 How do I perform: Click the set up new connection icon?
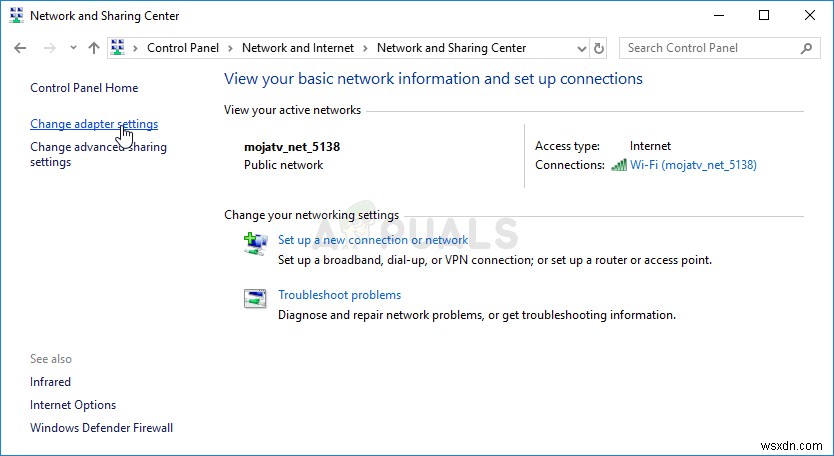point(255,243)
